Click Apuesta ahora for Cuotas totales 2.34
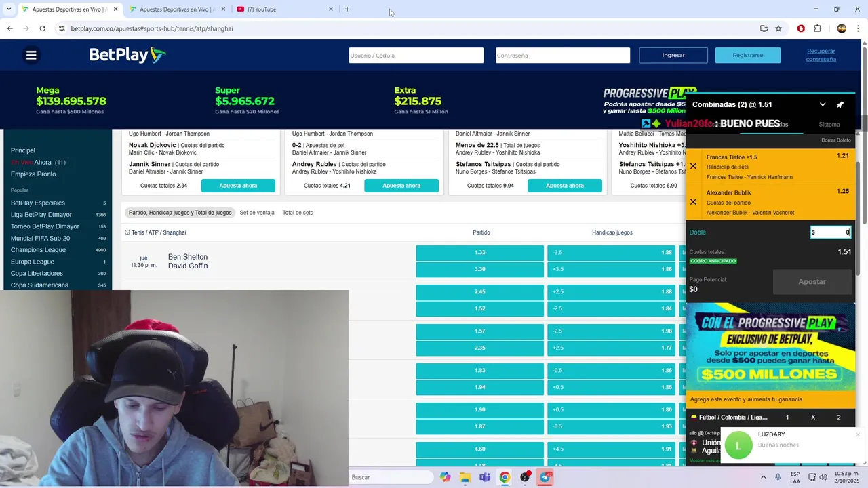The width and height of the screenshot is (868, 488). point(238,186)
